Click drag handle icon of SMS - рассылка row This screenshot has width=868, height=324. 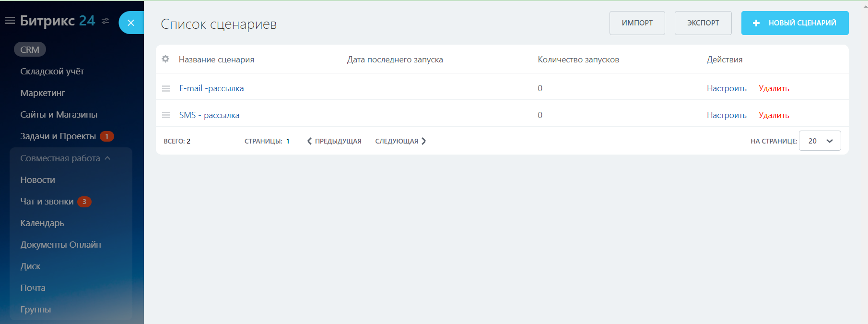click(x=166, y=115)
